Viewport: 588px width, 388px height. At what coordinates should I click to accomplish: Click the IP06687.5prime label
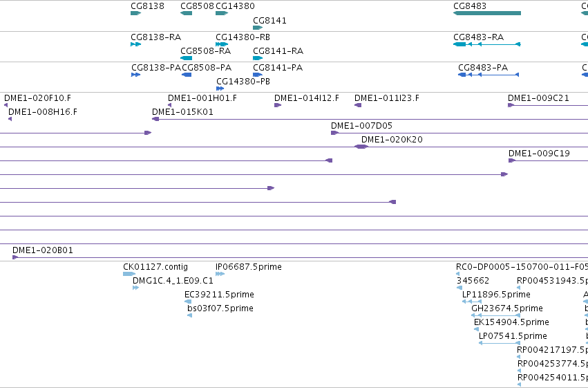pyautogui.click(x=249, y=267)
